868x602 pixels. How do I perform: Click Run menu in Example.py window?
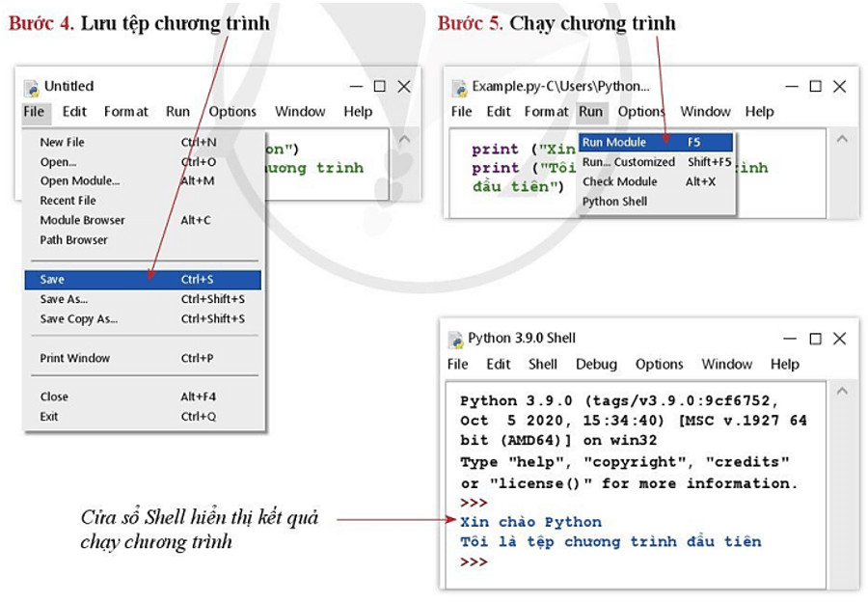coord(591,111)
